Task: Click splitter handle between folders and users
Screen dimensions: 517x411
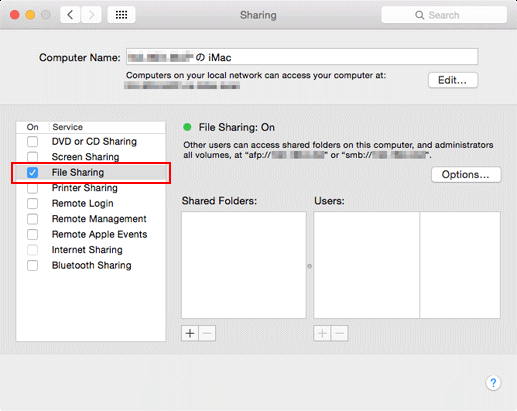Action: click(x=310, y=266)
